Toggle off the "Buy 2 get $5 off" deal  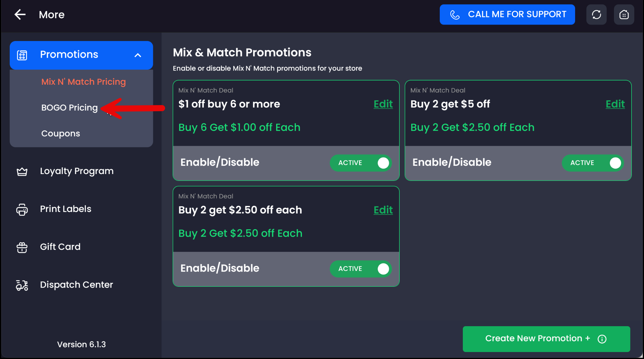(x=592, y=163)
